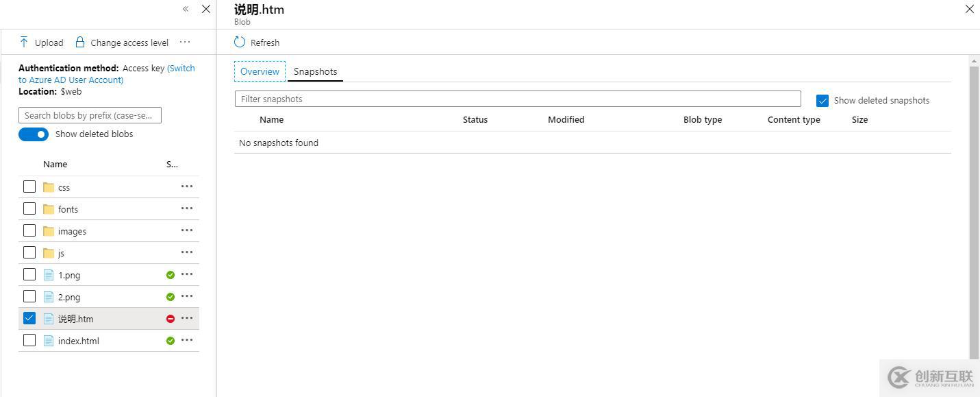Screen dimensions: 980x397
Task: Click Change access level button label
Action: coord(129,43)
